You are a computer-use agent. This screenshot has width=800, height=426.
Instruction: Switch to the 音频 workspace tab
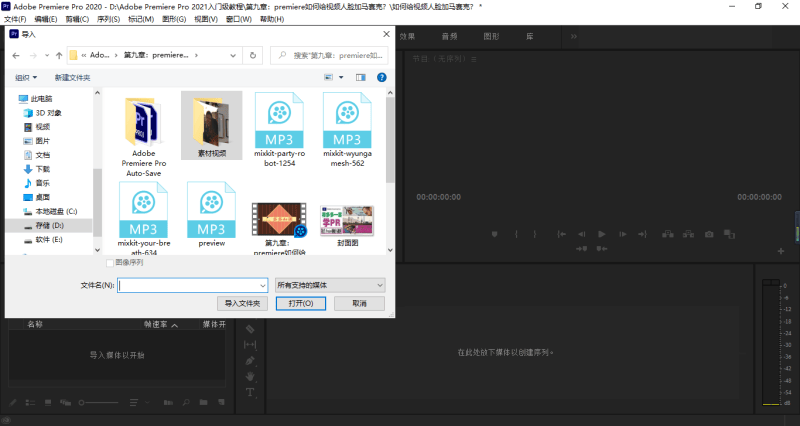click(x=449, y=36)
